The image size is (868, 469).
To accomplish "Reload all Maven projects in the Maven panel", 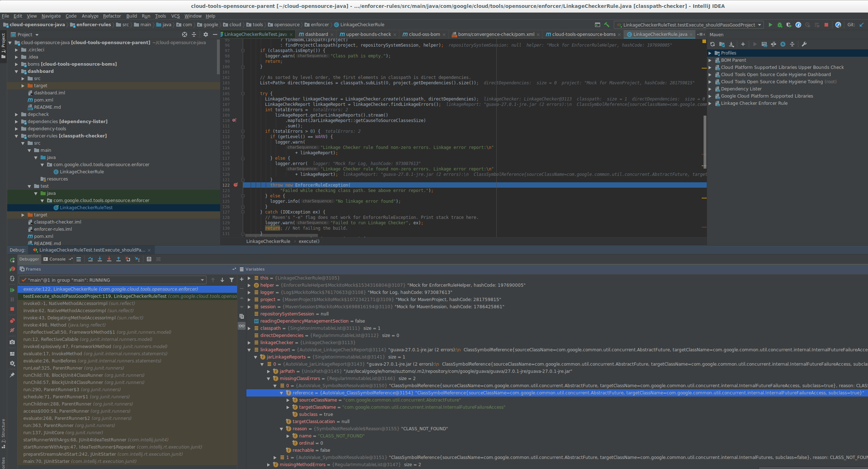I will point(712,44).
